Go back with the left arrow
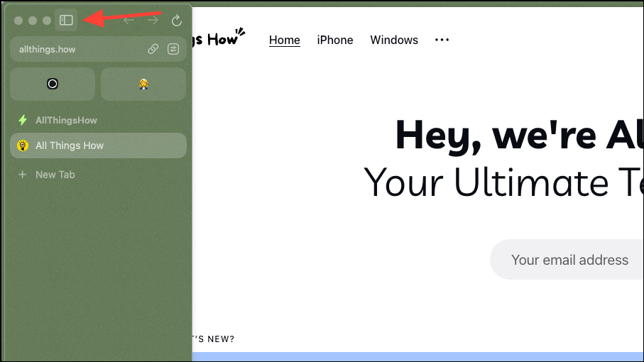Viewport: 644px width, 362px height. tap(129, 20)
